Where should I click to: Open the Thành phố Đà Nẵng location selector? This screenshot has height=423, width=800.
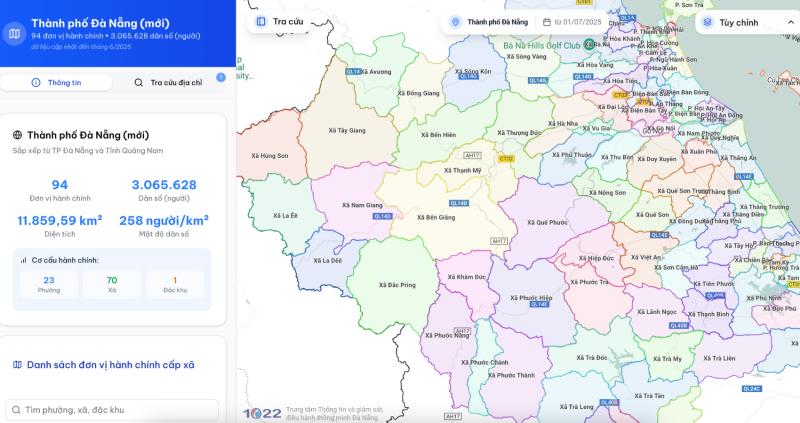(489, 22)
